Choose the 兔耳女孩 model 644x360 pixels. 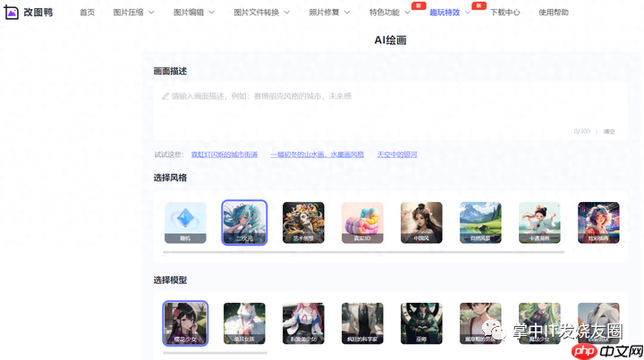[x=244, y=323]
